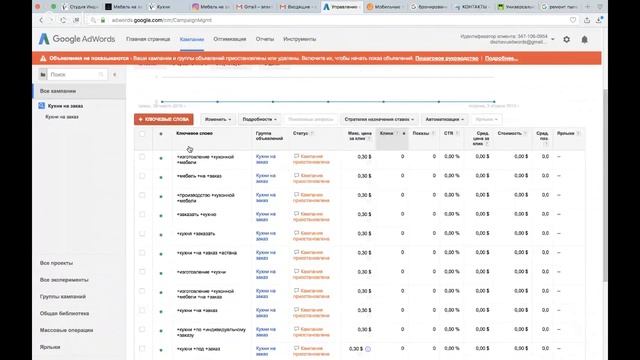Click the sidebar search input field
The width and height of the screenshot is (640, 360).
click(x=77, y=75)
